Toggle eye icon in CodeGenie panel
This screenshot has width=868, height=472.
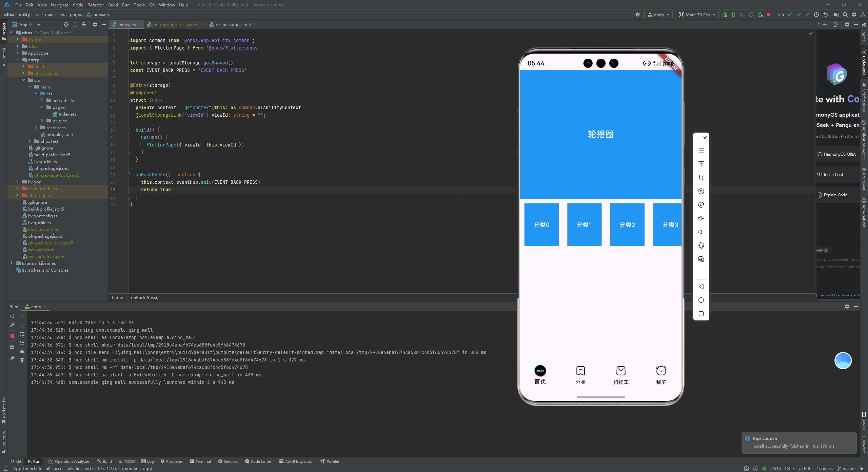[x=826, y=250]
